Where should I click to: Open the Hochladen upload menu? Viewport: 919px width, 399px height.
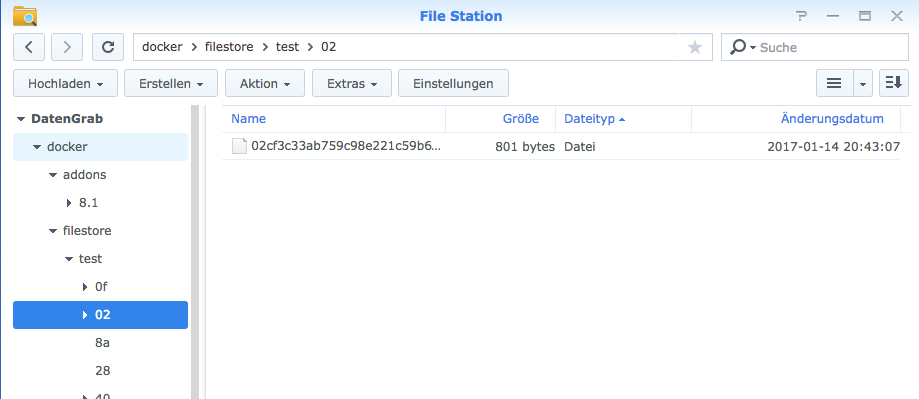pos(66,83)
